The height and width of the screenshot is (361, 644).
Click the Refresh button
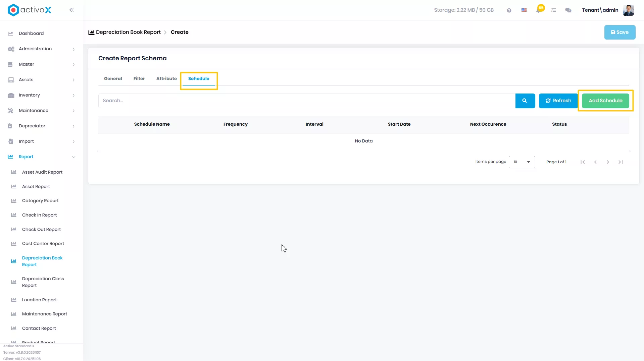coord(558,101)
